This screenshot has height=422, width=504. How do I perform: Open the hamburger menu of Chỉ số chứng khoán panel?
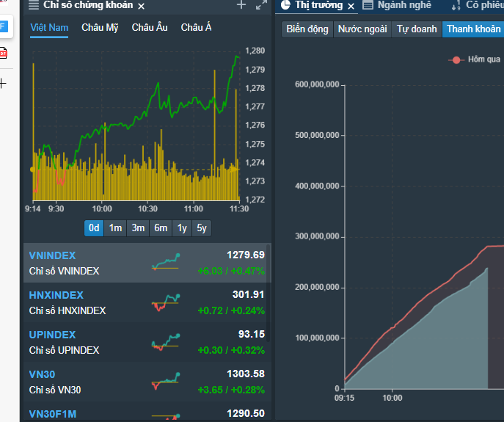point(34,5)
